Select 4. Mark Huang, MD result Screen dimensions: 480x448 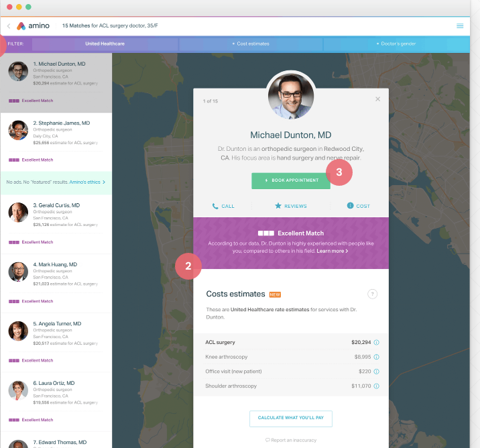[x=56, y=283]
